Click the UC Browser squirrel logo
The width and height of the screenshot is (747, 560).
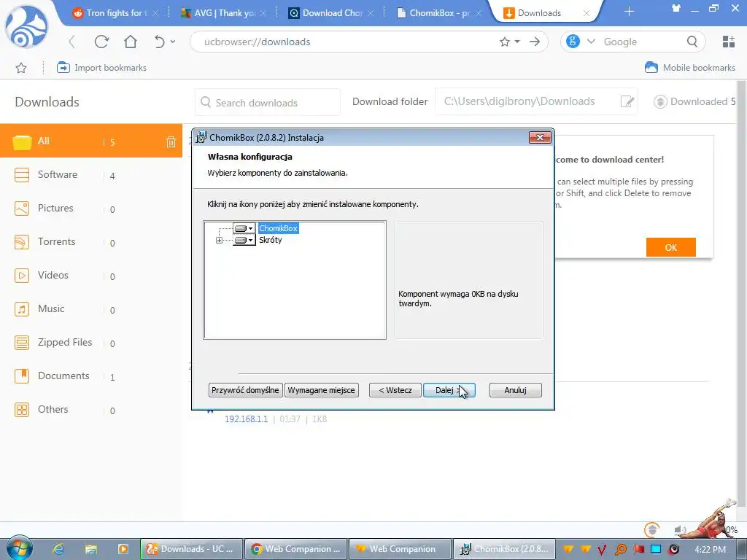click(x=26, y=27)
